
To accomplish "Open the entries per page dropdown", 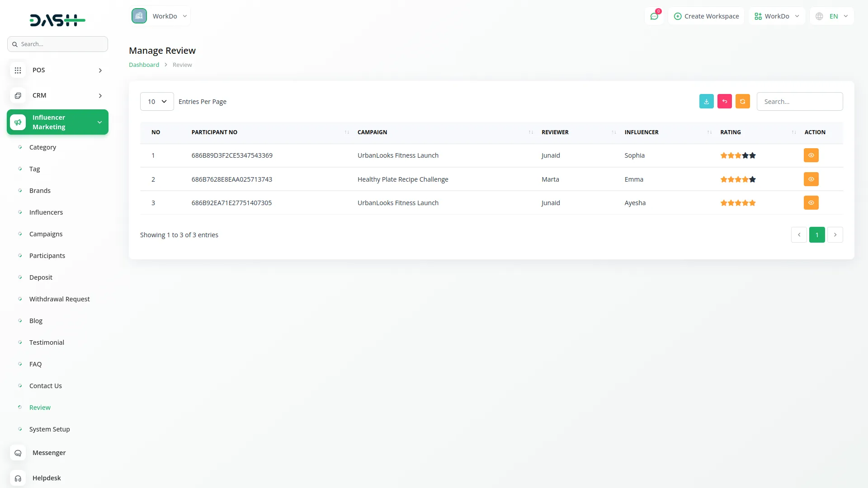I will click(x=157, y=102).
